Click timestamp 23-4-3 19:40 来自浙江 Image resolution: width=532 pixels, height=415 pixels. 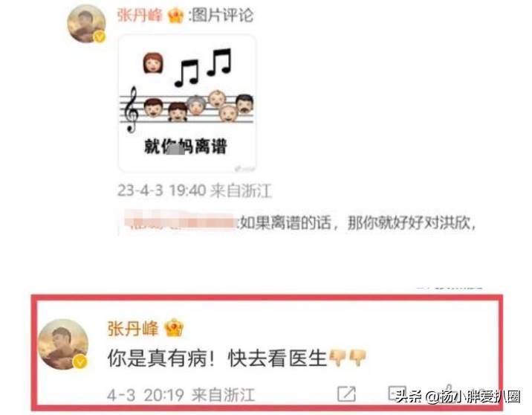click(x=195, y=190)
